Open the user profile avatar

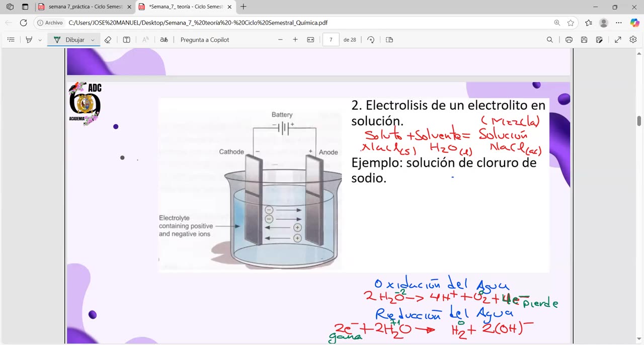(x=604, y=23)
